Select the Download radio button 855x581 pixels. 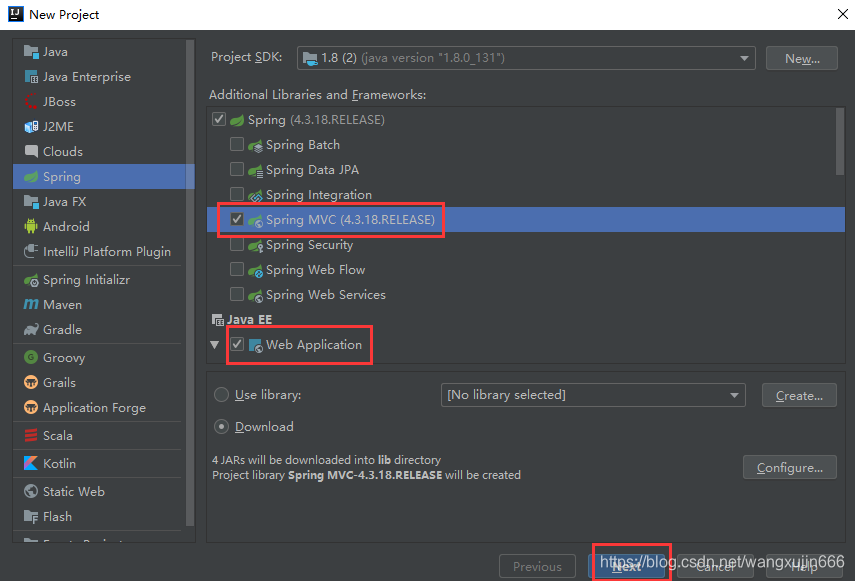[x=221, y=426]
